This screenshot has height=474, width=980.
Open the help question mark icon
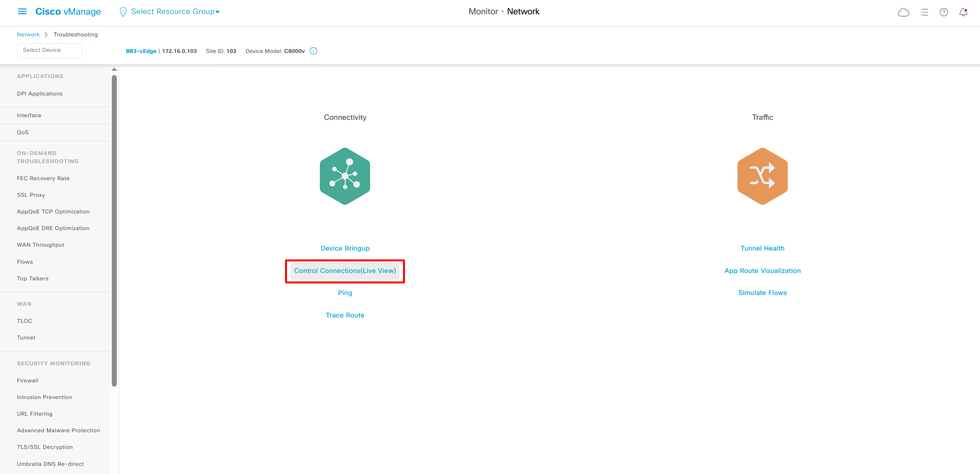tap(944, 12)
